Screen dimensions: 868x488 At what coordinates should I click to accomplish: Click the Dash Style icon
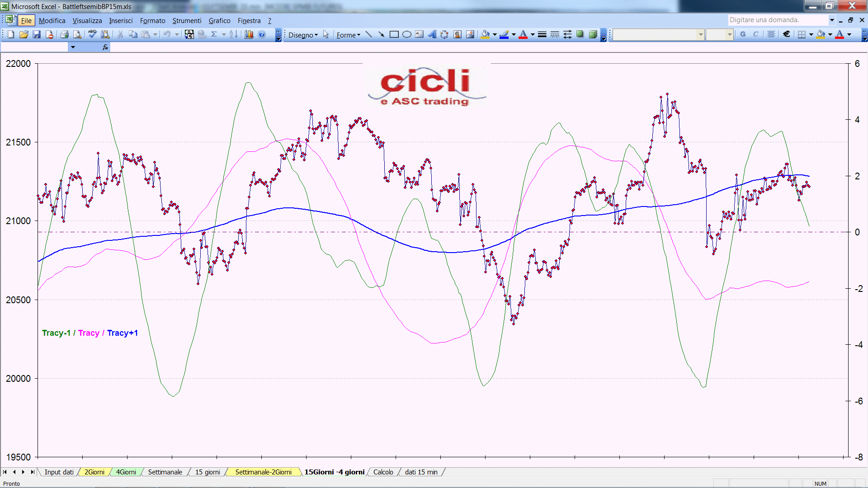click(555, 34)
